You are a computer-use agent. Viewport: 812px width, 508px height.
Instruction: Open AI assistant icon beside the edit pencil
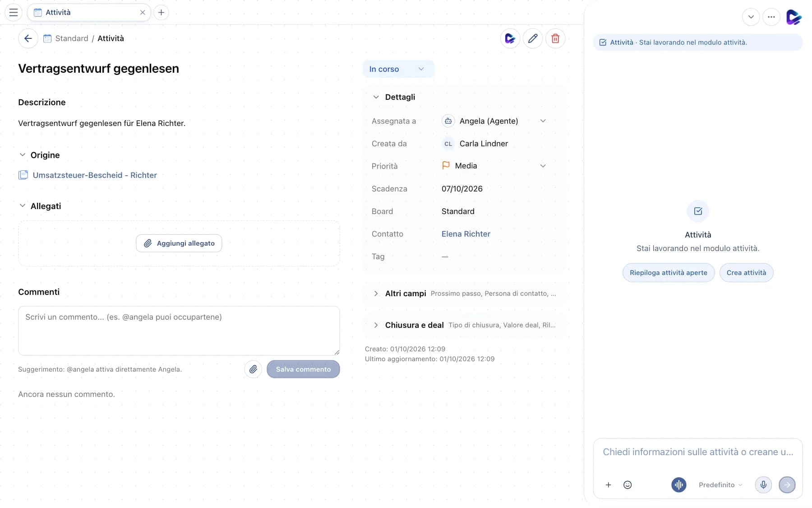(510, 38)
